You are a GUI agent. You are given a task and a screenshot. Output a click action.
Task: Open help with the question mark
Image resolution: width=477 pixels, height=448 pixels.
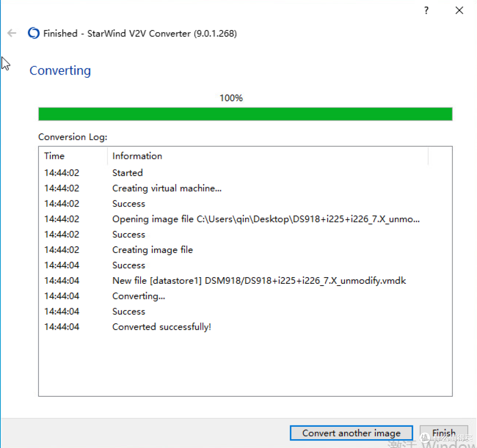pos(426,10)
